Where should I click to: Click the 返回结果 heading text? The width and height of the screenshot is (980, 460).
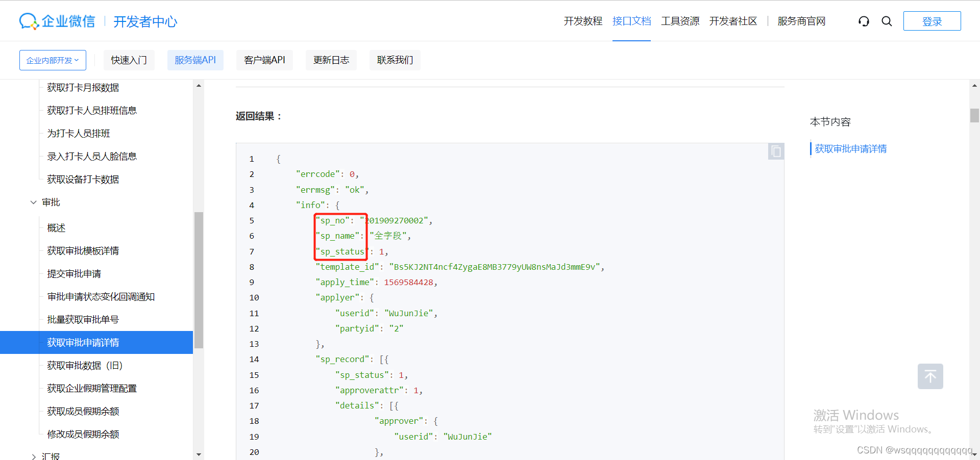coord(258,116)
